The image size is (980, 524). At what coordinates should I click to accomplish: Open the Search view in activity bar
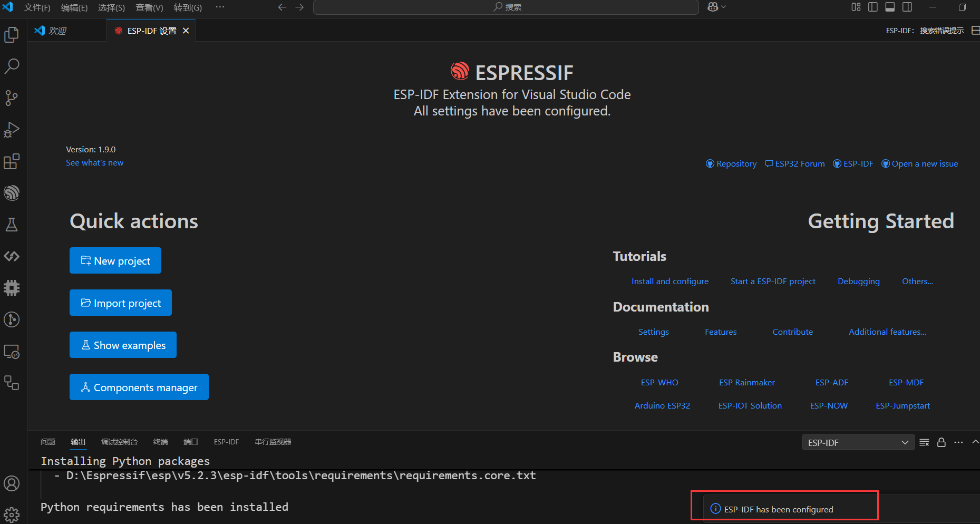tap(12, 66)
